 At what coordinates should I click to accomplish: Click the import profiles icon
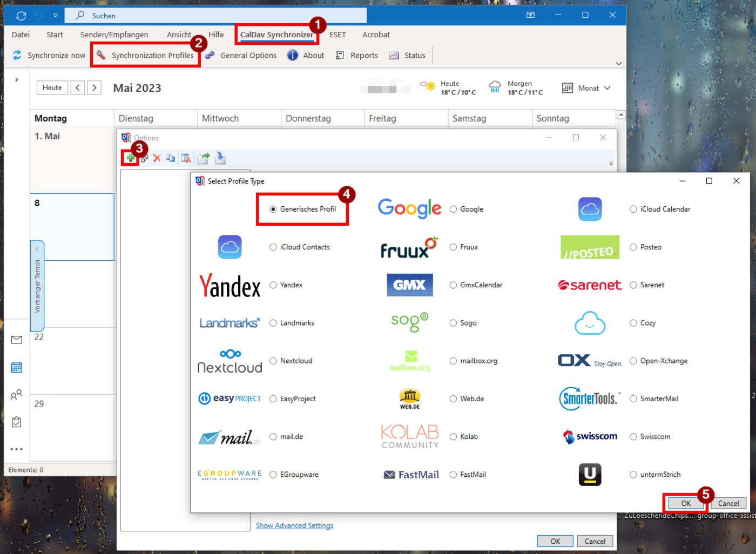(220, 158)
